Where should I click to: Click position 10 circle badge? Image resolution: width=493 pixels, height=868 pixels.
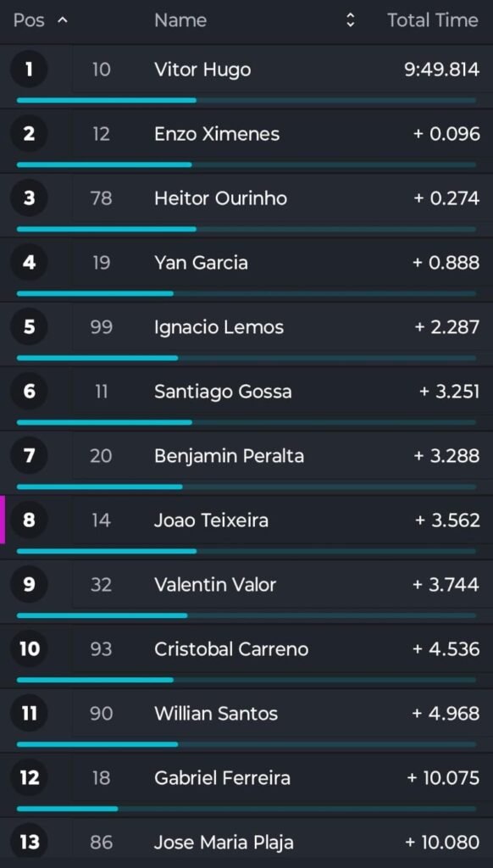click(x=29, y=648)
